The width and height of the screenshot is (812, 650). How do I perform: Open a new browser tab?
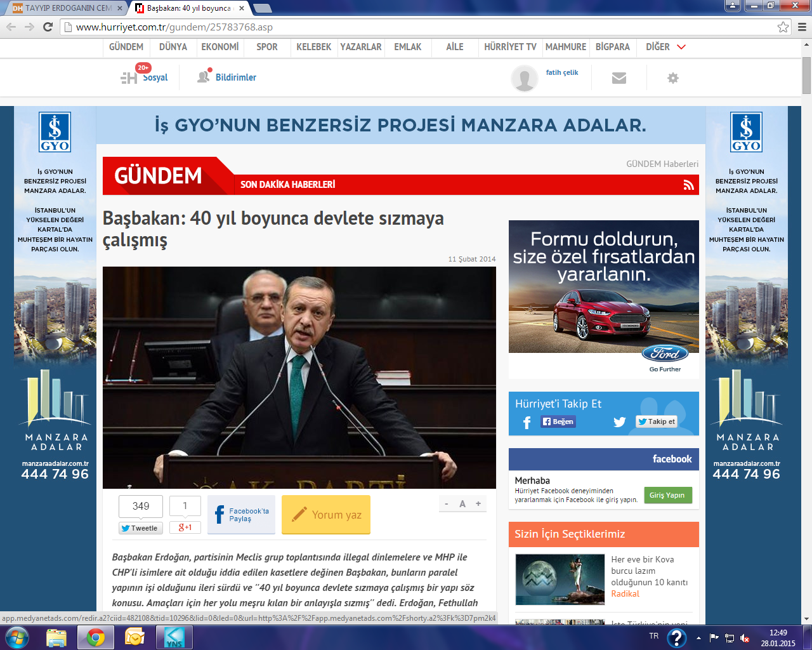coord(262,8)
